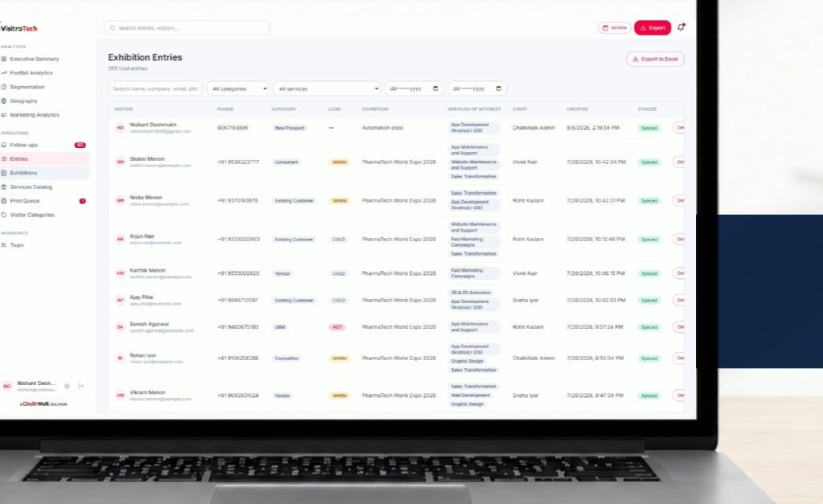
Task: Click the ChalkWalk Solution footer logo
Action: [x=43, y=404]
